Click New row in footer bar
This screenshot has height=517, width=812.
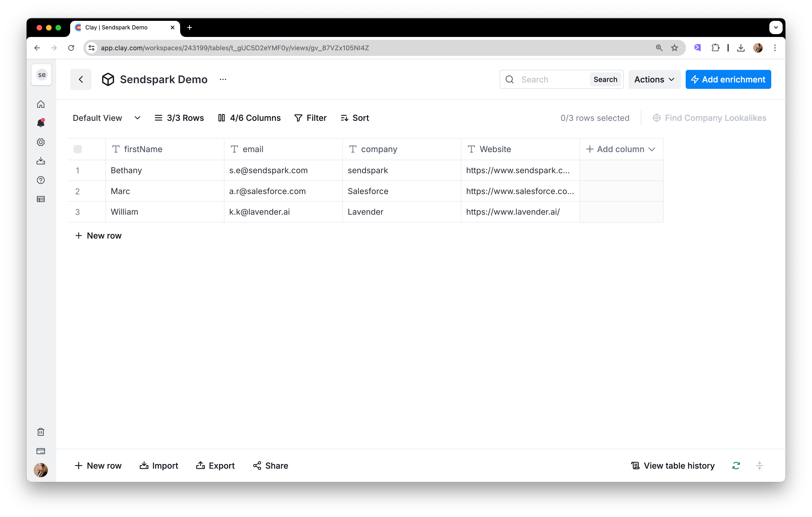(98, 465)
